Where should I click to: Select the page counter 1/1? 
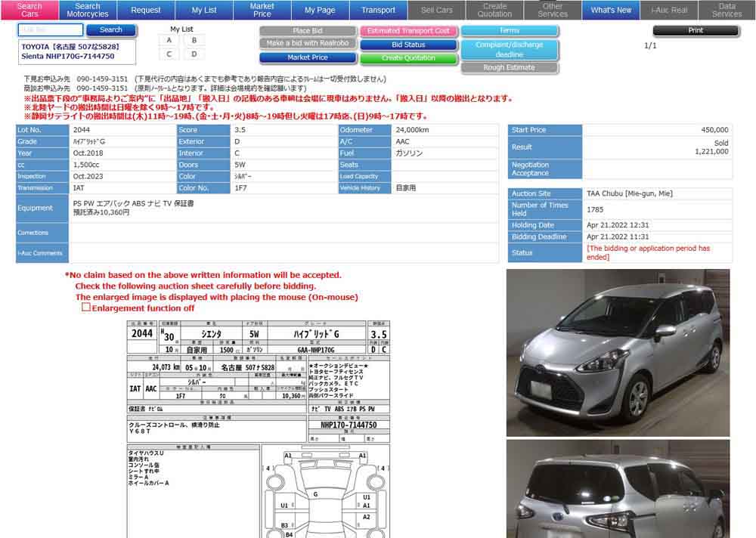coord(650,46)
